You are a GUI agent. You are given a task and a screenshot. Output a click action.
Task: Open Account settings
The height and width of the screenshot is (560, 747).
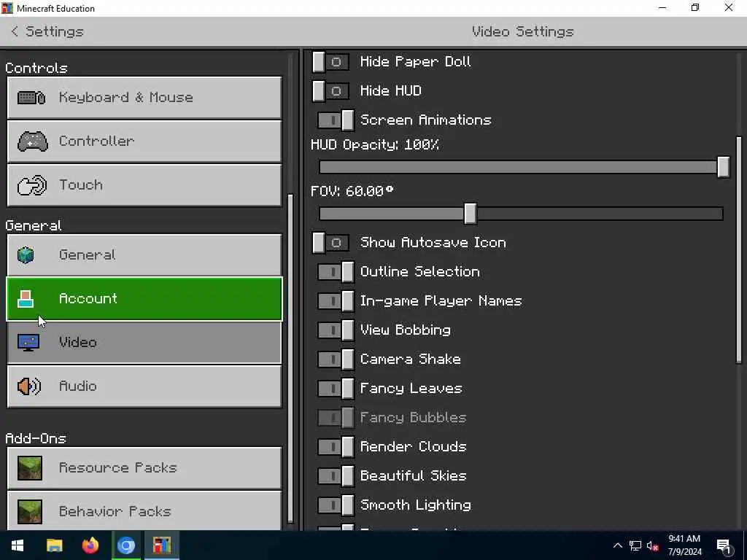point(144,298)
